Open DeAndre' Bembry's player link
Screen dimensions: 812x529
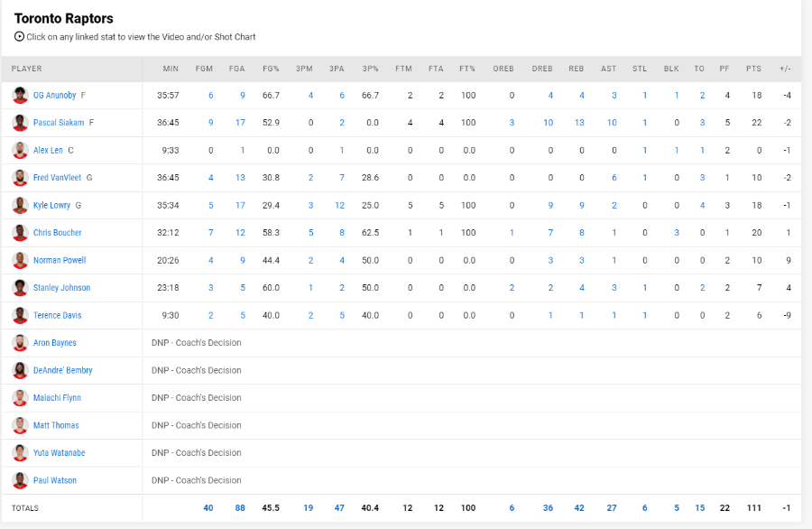62,370
